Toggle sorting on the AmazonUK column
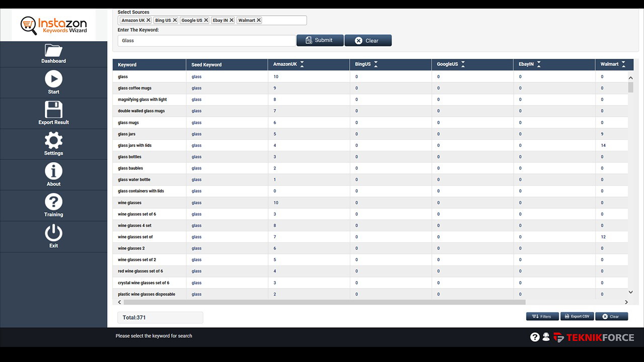 302,64
